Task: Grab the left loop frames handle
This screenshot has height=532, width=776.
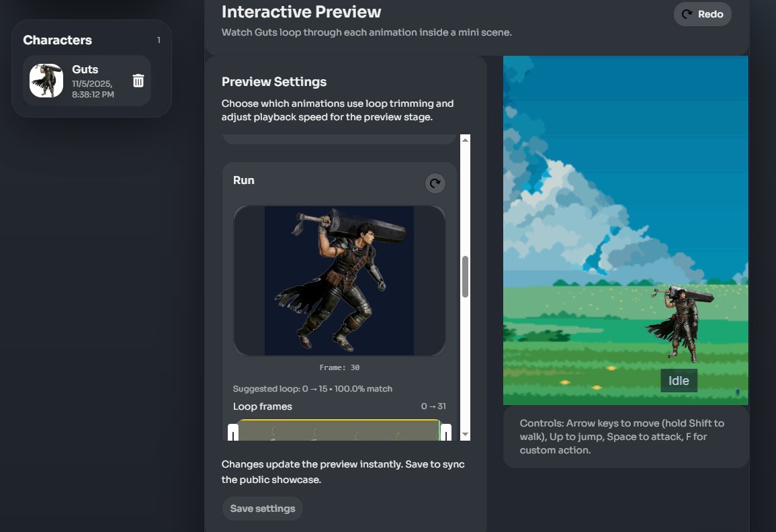Action: [233, 432]
